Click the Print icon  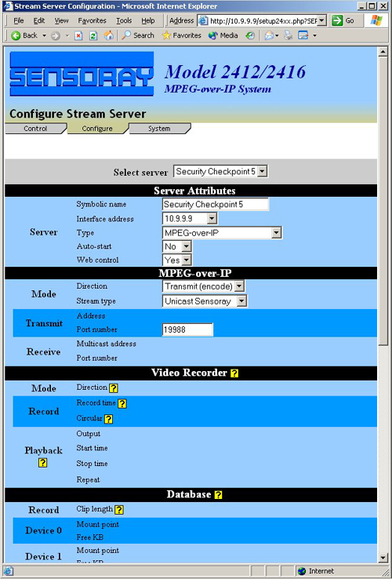point(289,35)
